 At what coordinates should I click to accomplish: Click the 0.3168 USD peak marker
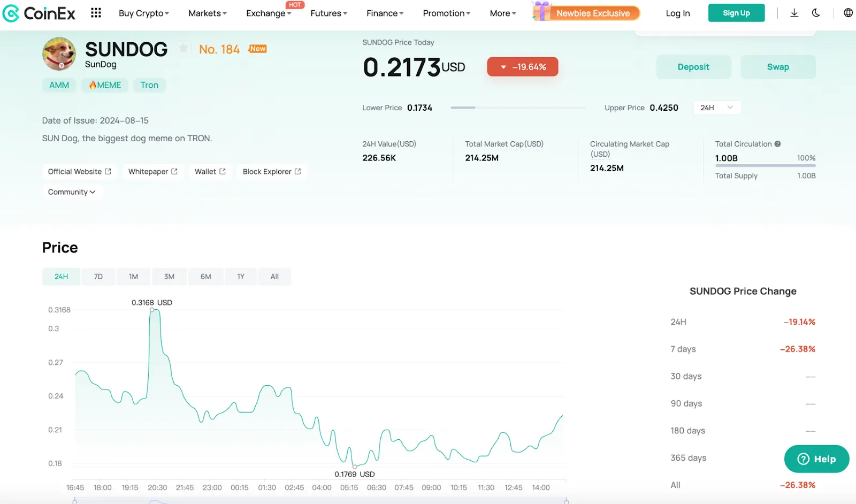click(x=152, y=309)
